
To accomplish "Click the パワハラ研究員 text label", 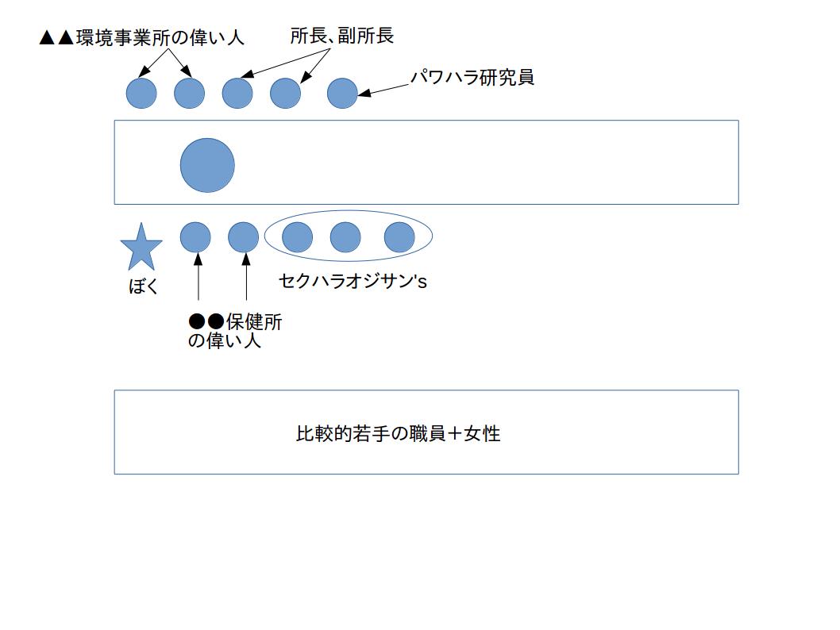I will pos(472,78).
